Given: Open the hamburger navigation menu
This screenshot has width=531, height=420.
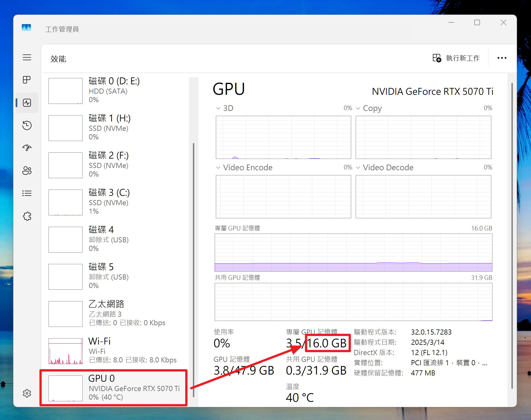Looking at the screenshot, I should coord(27,57).
